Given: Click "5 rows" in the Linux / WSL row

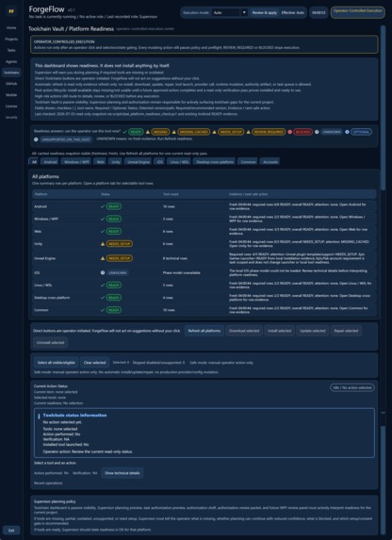Looking at the screenshot, I should click(168, 286).
